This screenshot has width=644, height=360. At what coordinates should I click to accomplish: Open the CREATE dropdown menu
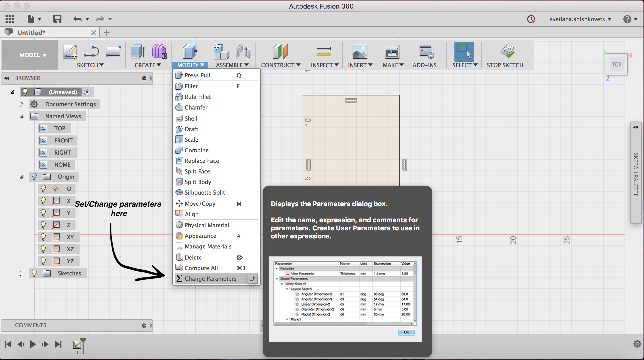pyautogui.click(x=148, y=65)
